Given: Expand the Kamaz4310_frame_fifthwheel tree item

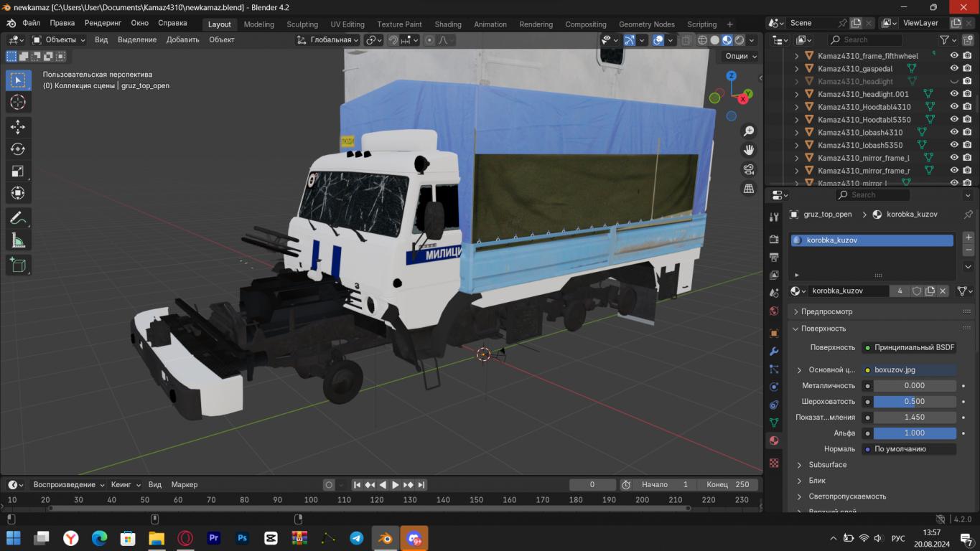Looking at the screenshot, I should click(796, 56).
